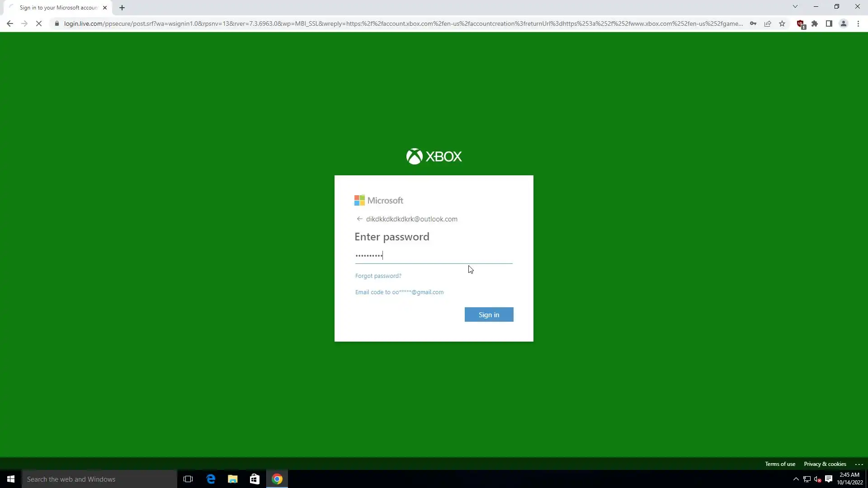Bookmark this page with the star icon

[x=782, y=23]
